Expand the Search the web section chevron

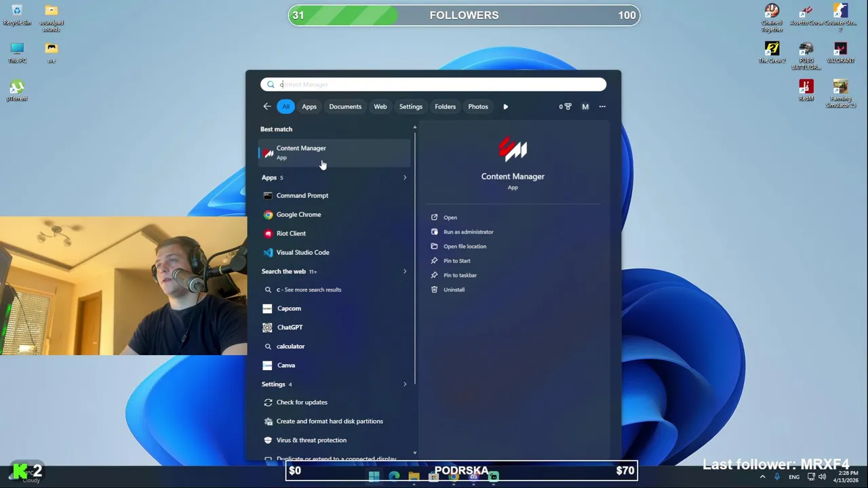click(x=405, y=271)
